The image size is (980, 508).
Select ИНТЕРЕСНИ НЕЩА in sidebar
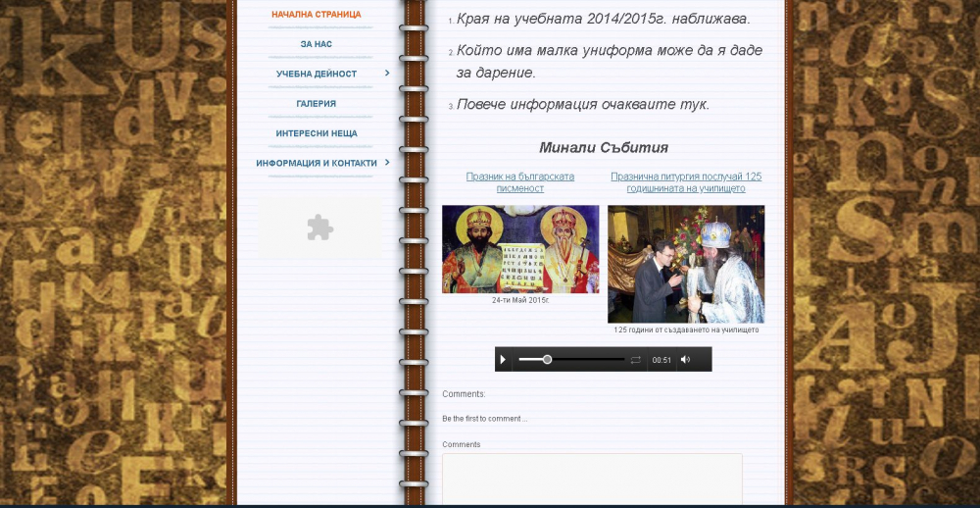[x=317, y=133]
